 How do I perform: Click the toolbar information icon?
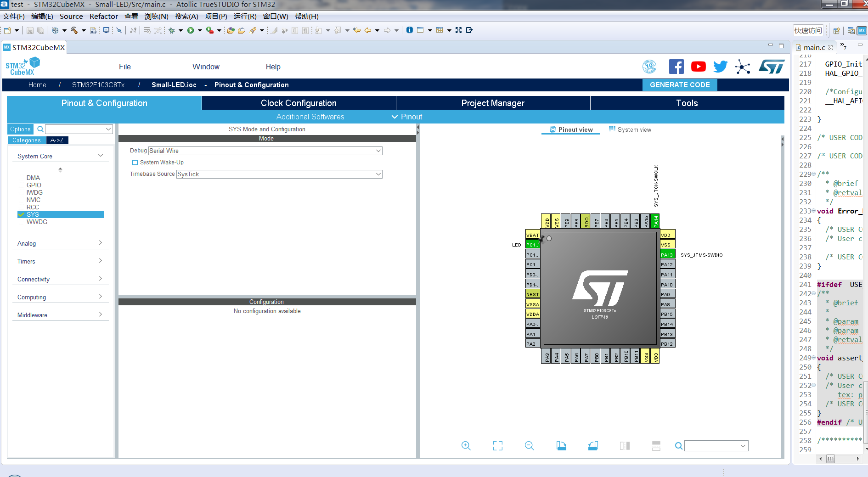tap(410, 30)
